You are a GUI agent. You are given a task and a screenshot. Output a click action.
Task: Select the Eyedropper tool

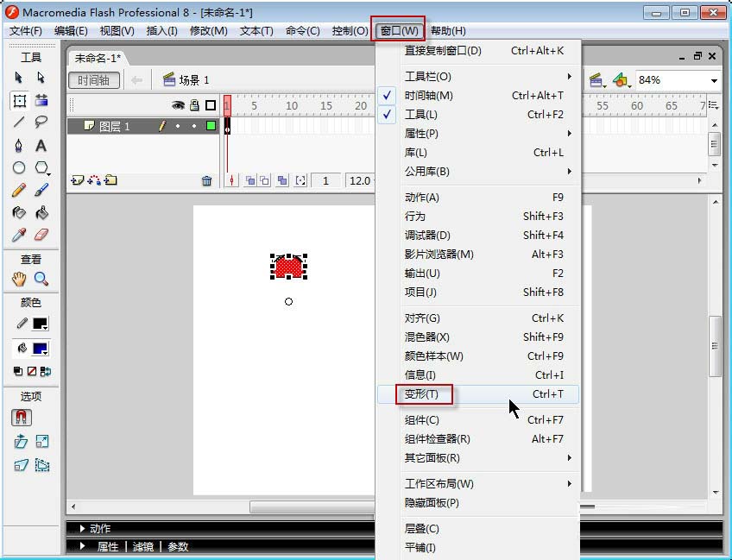(19, 235)
